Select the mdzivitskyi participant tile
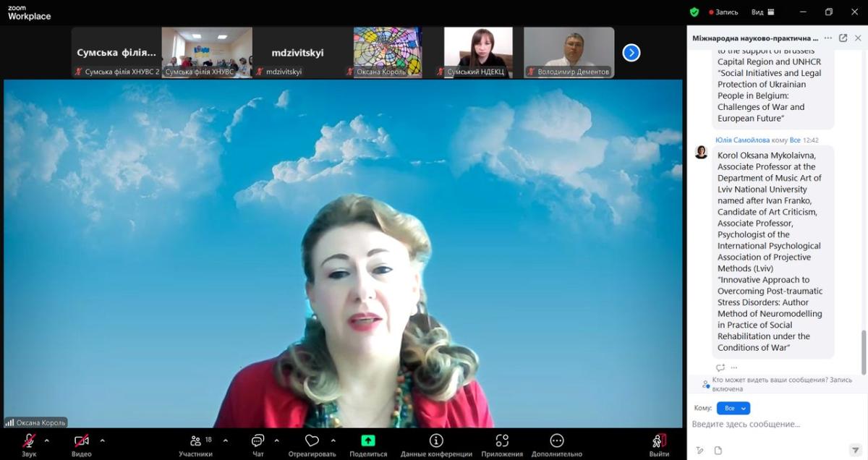Screen dimensions: 868x460 click(x=297, y=52)
